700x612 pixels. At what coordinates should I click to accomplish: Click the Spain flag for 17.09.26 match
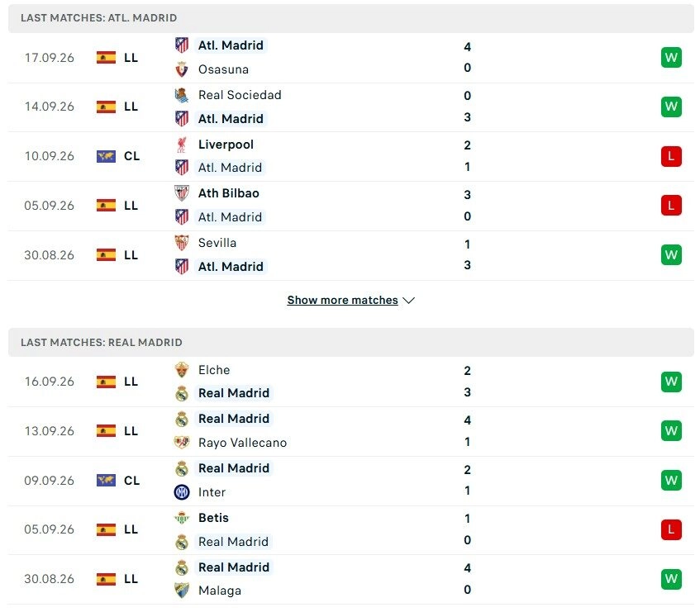106,58
